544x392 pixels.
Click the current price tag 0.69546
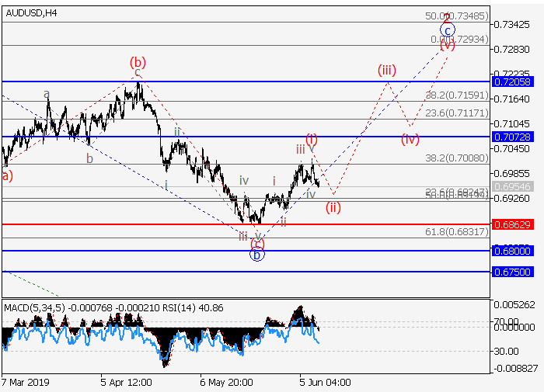512,188
